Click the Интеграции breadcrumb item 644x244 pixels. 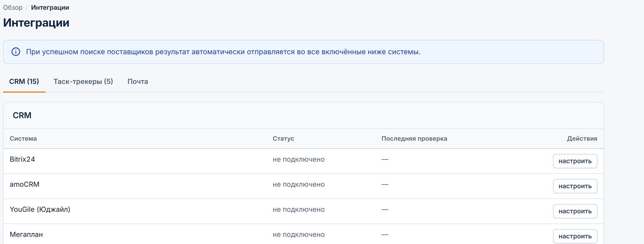point(50,8)
